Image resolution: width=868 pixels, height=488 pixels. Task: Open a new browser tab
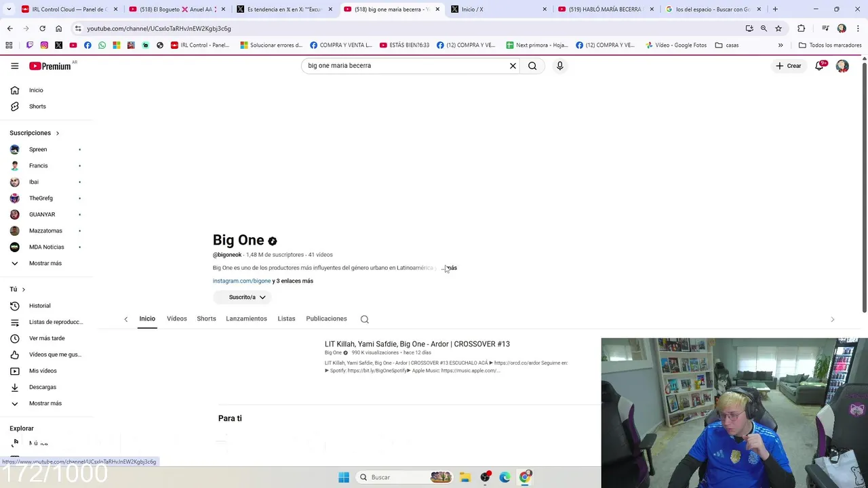[x=775, y=9]
